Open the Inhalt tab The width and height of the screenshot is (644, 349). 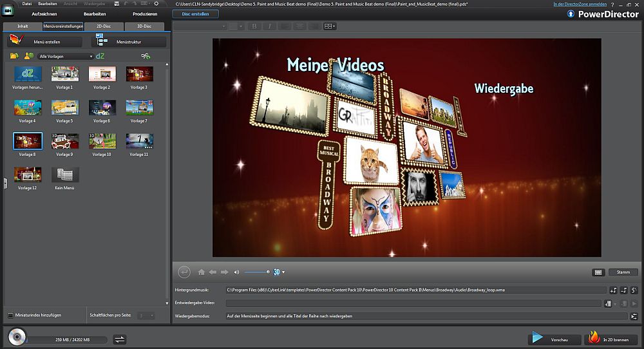point(23,26)
